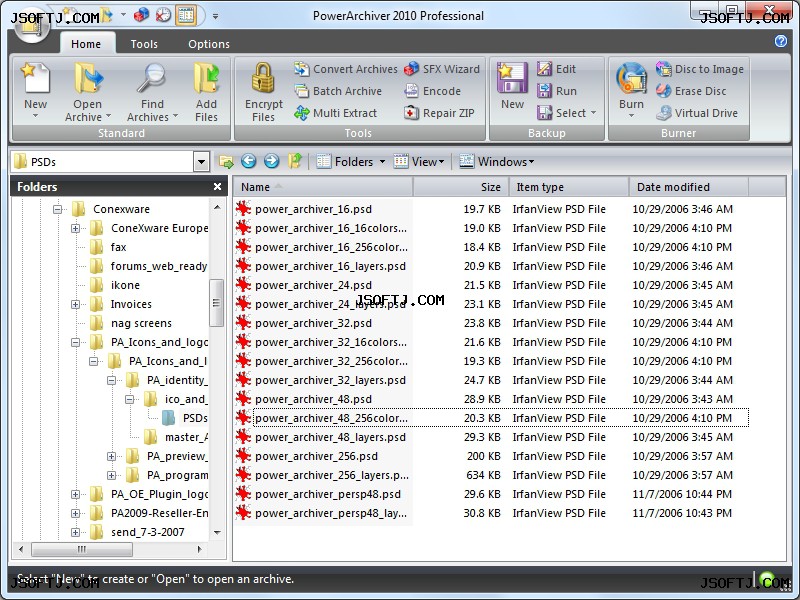Screen dimensions: 800x600
Task: Click the Add Files icon
Action: click(206, 78)
